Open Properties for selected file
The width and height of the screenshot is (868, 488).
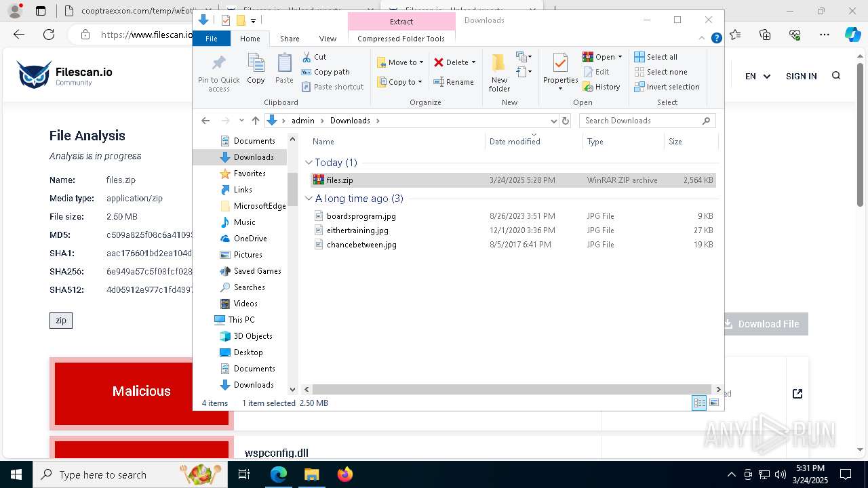[x=560, y=71]
